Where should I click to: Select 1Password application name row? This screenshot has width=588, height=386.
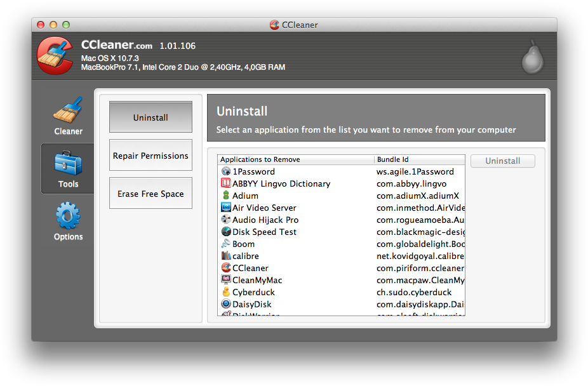coord(253,171)
